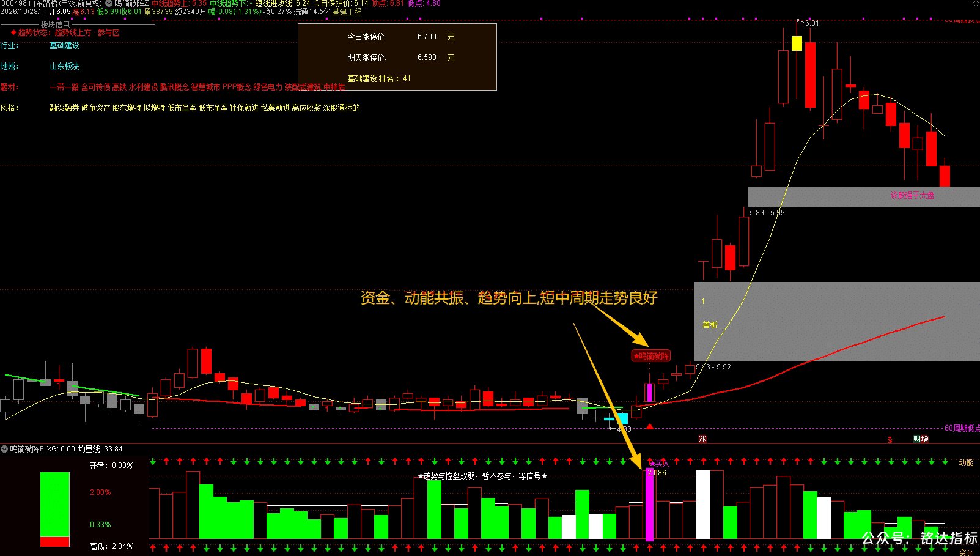Open the 山东板块 region link
980x556 pixels.
[64, 66]
